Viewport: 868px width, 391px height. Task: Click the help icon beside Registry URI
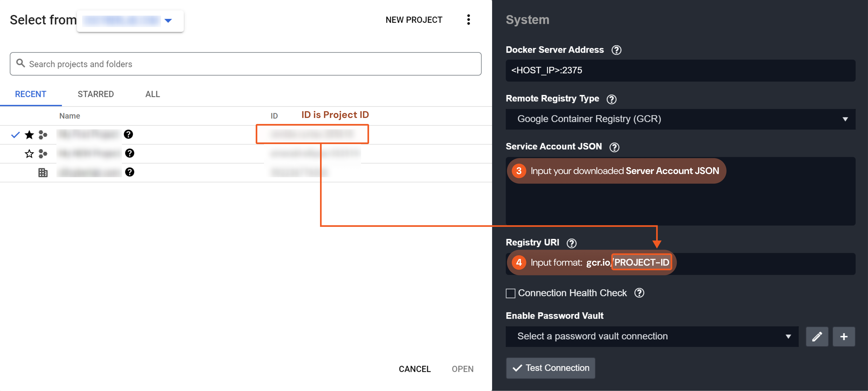point(571,243)
